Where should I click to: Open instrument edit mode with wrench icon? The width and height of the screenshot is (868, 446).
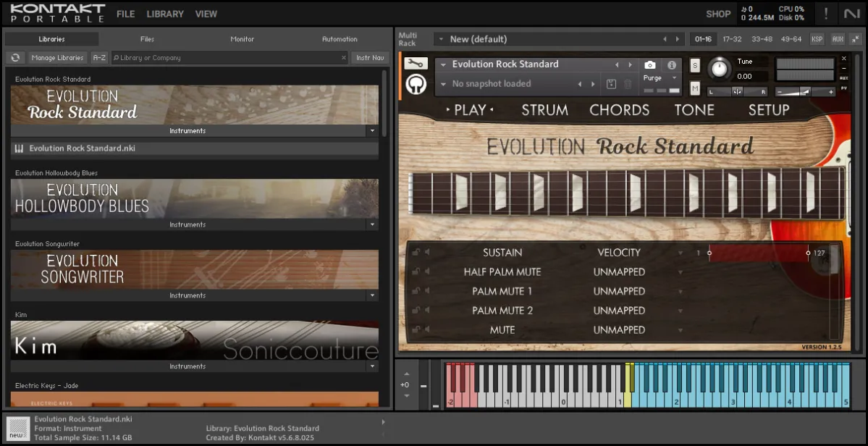[416, 64]
